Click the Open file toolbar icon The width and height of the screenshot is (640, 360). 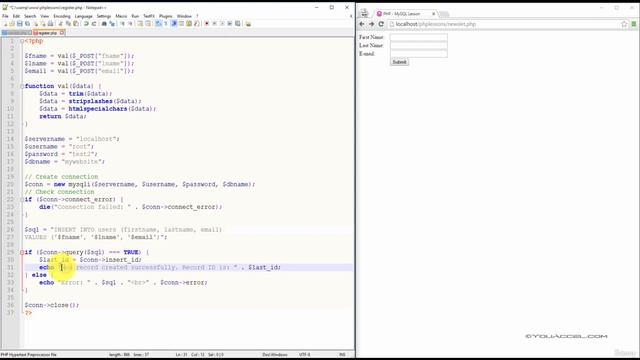(x=12, y=24)
